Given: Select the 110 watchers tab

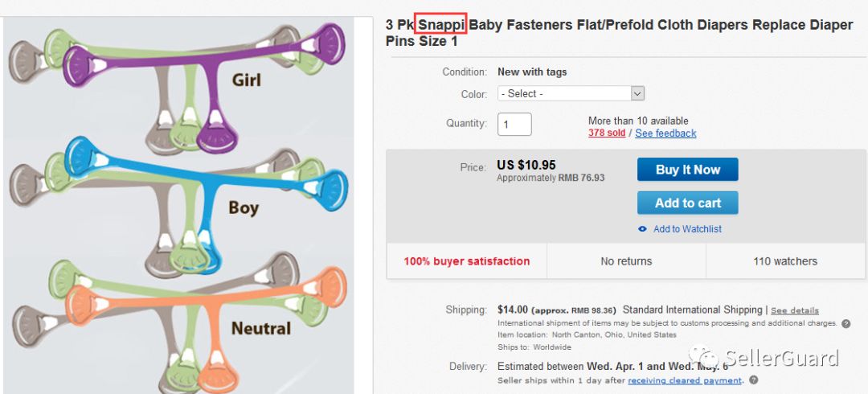Looking at the screenshot, I should tap(785, 261).
